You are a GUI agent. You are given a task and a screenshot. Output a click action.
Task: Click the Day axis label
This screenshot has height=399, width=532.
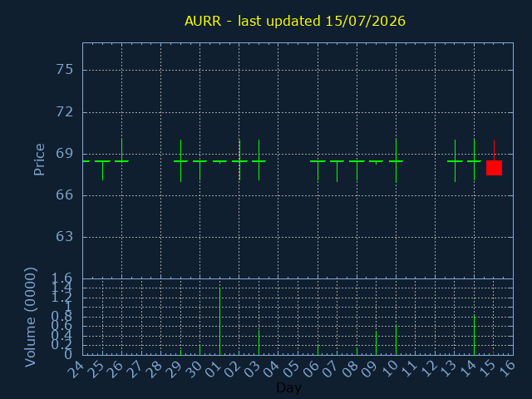288,387
